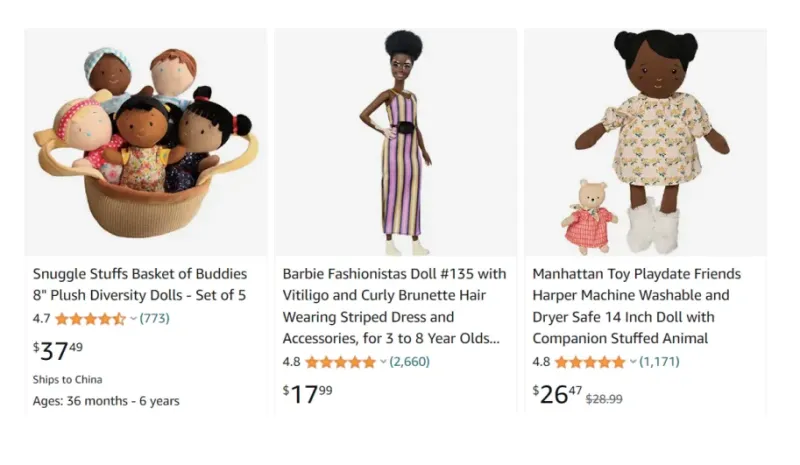This screenshot has height=465, width=800.
Task: Open the Snuggle Stuffs basket dolls image
Action: click(x=146, y=143)
